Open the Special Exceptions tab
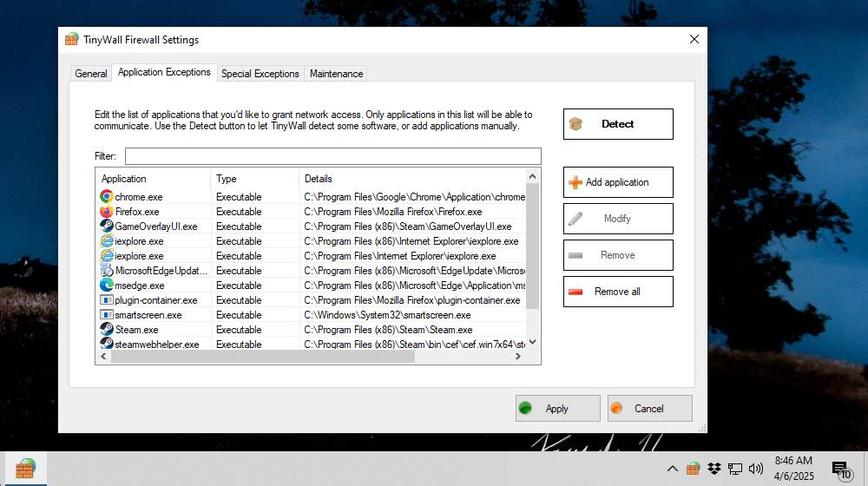This screenshot has width=868, height=486. pos(260,74)
